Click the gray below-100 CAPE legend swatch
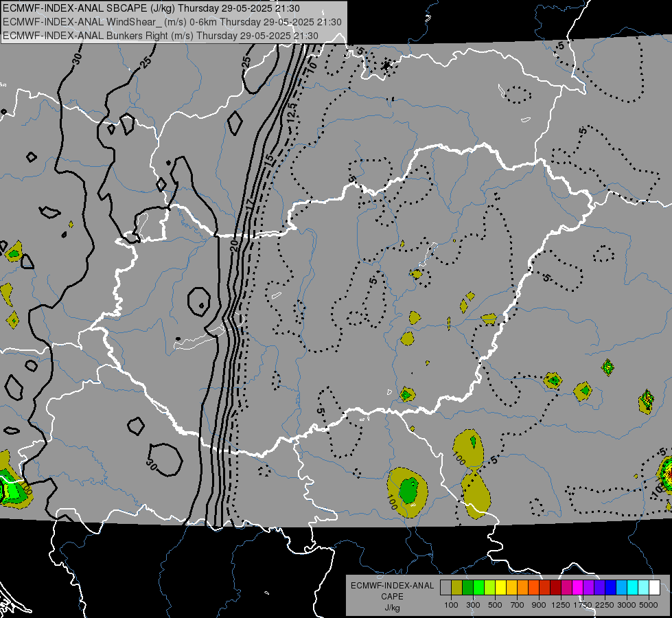Image resolution: width=672 pixels, height=618 pixels. 445,587
